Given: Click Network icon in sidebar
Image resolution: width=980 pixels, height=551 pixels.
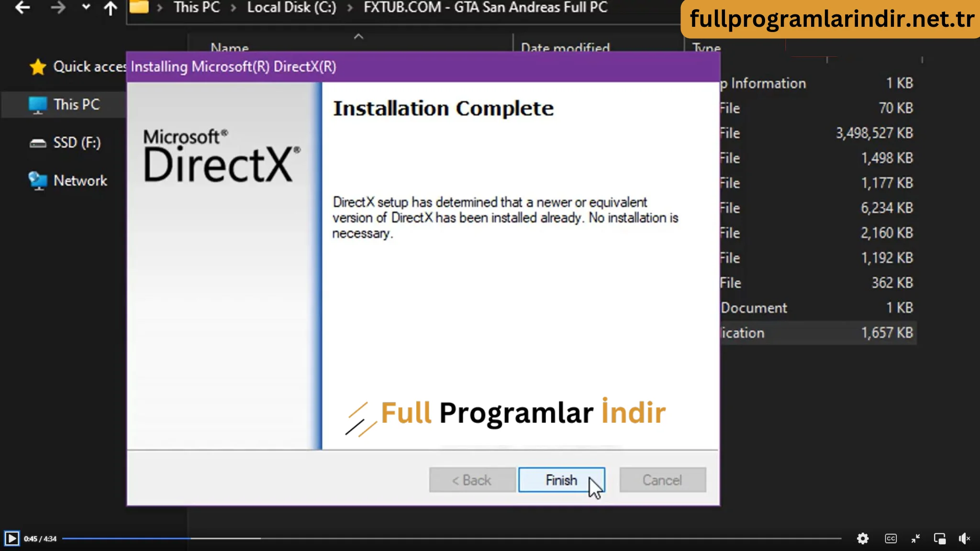Looking at the screenshot, I should (x=38, y=181).
